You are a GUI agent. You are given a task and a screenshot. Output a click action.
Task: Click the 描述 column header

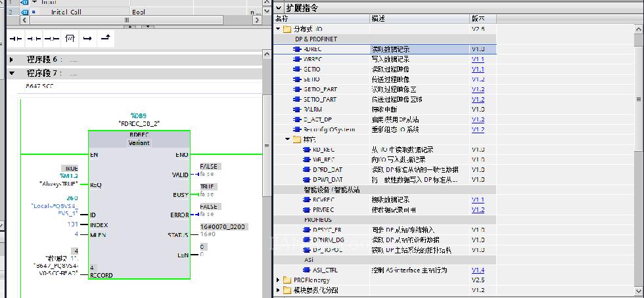pos(379,18)
